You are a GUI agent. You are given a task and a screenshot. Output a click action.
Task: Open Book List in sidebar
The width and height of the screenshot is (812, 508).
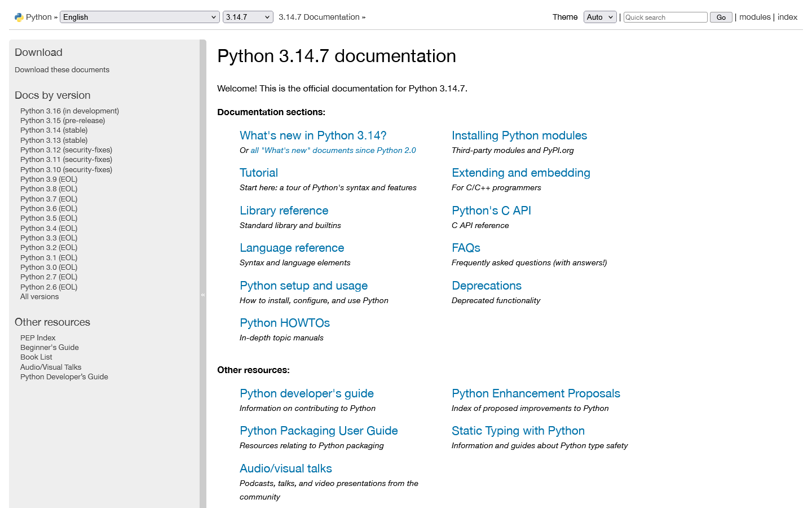[36, 357]
